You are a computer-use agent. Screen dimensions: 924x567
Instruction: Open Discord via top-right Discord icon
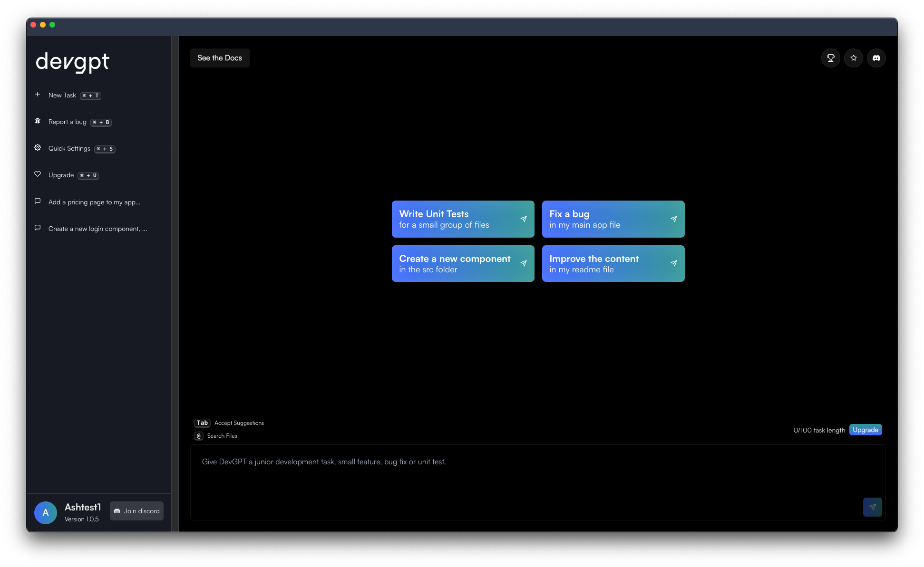[876, 58]
